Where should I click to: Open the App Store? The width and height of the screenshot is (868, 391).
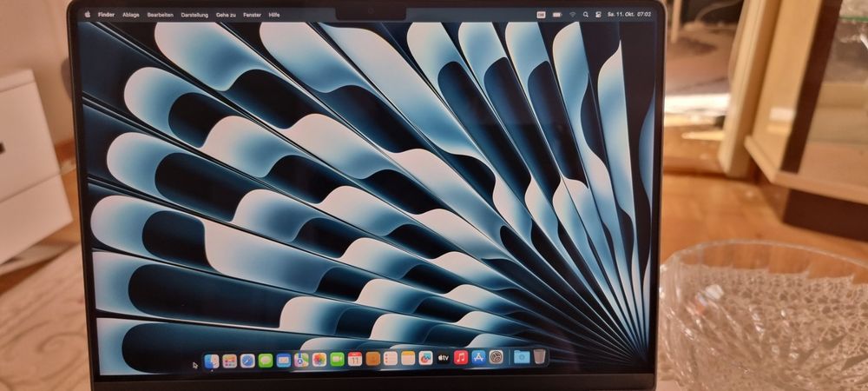click(x=478, y=357)
